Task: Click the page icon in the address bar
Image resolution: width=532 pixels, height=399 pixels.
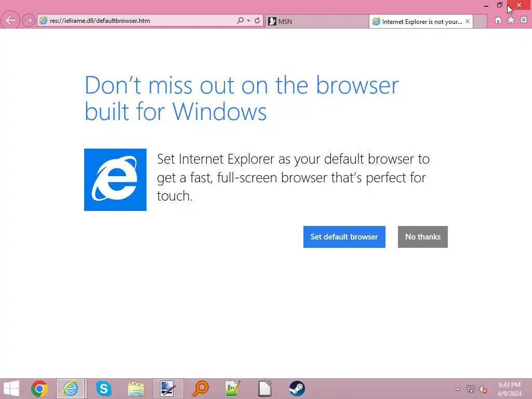Action: tap(44, 21)
